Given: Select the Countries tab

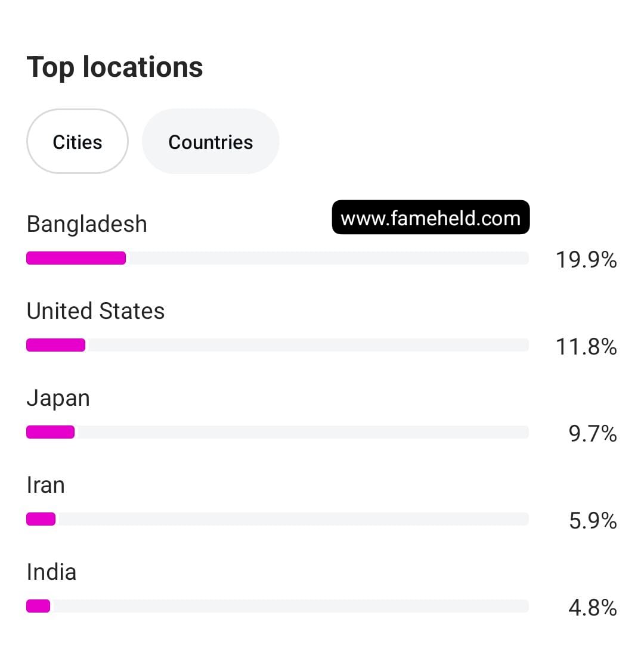Looking at the screenshot, I should point(210,142).
